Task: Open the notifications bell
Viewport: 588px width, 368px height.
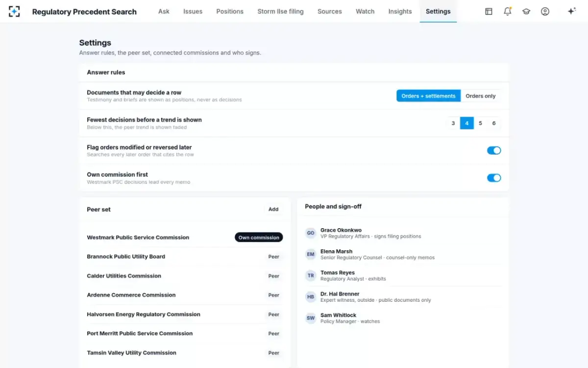Action: (508, 11)
